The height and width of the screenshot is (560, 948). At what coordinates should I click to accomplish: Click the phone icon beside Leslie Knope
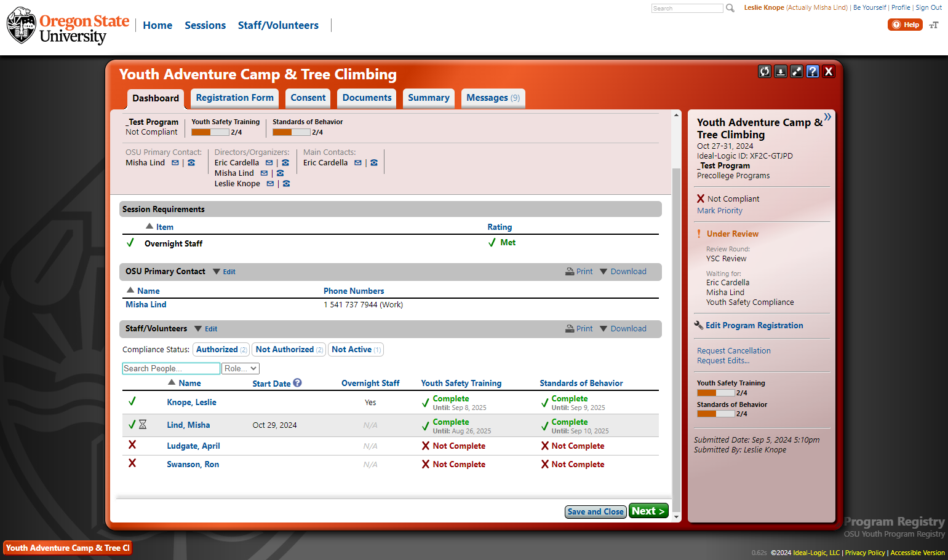(x=286, y=184)
